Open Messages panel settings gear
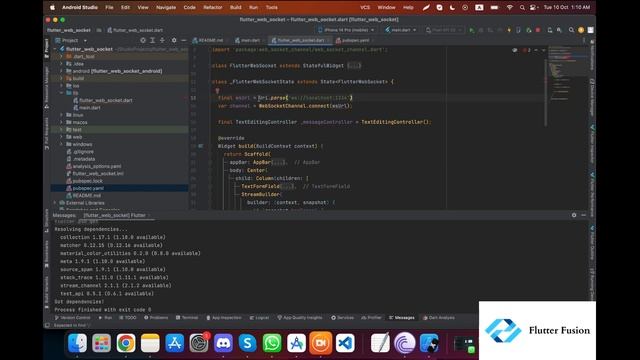Viewport: 640px width, 360px height. coord(574,215)
